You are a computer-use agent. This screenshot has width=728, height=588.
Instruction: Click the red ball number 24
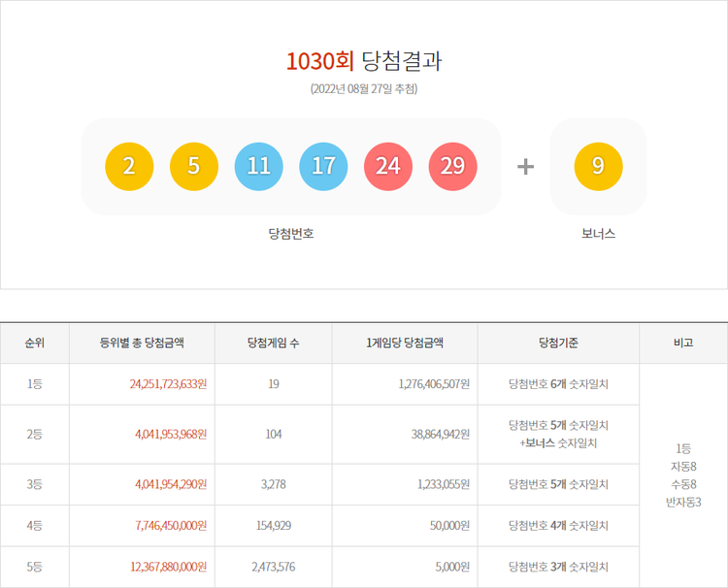(x=388, y=166)
